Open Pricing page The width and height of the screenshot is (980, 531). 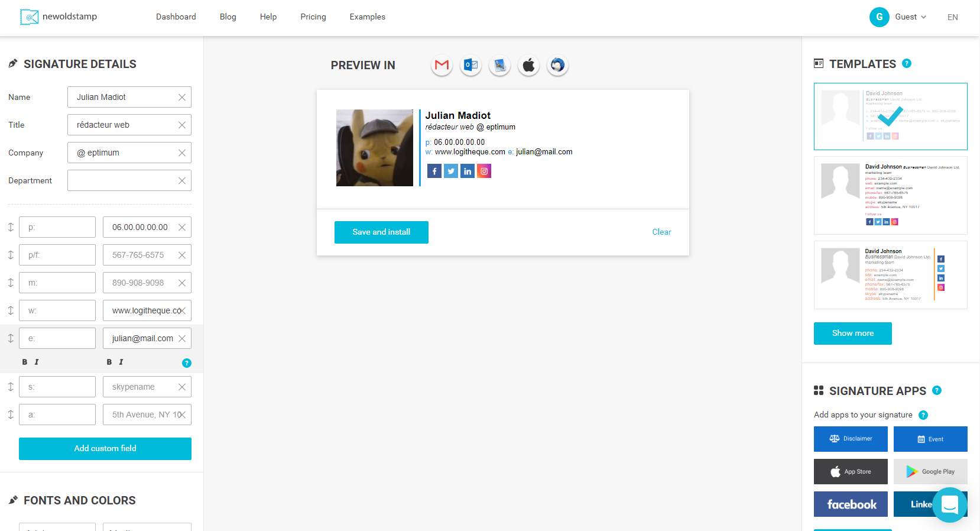pyautogui.click(x=313, y=17)
